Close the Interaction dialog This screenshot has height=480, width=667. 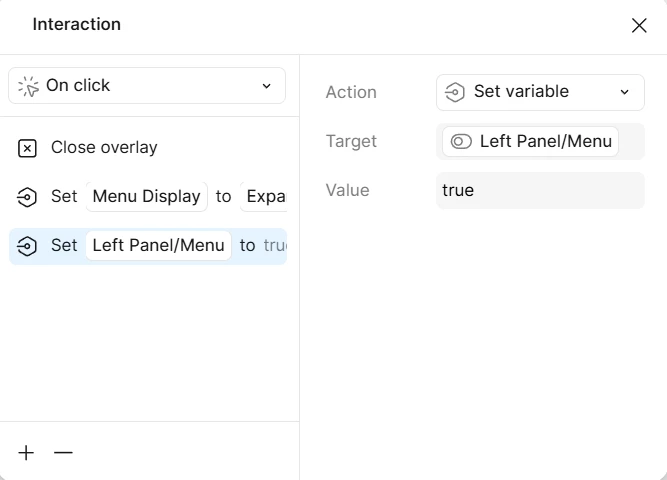coord(639,26)
